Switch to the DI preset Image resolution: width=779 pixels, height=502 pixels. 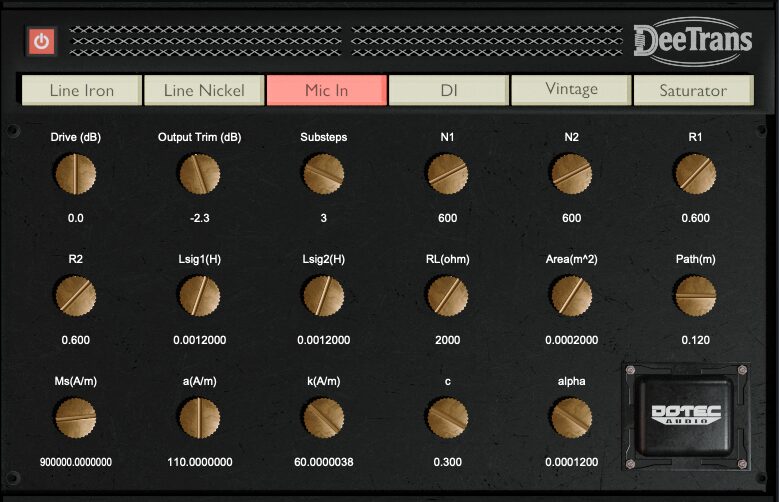pyautogui.click(x=449, y=90)
